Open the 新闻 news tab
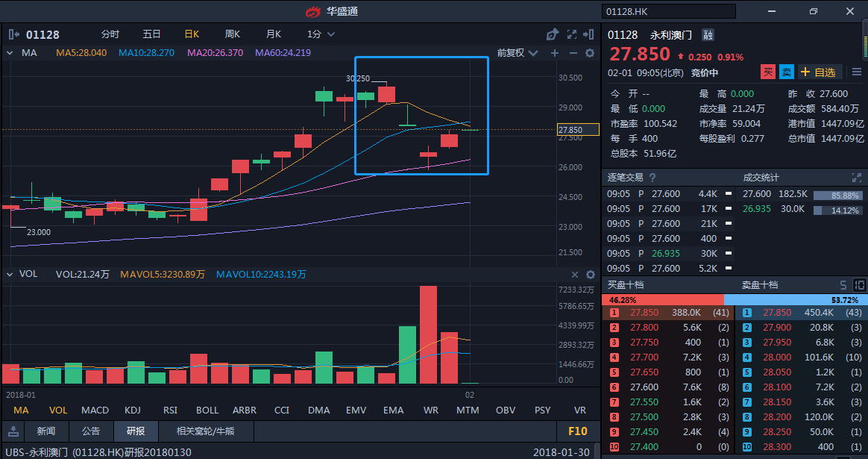This screenshot has height=459, width=868. [x=46, y=431]
